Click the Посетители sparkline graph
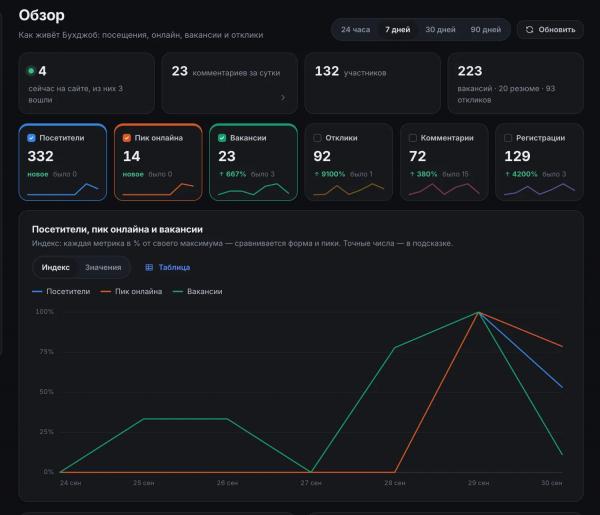The height and width of the screenshot is (515, 600). pyautogui.click(x=63, y=189)
